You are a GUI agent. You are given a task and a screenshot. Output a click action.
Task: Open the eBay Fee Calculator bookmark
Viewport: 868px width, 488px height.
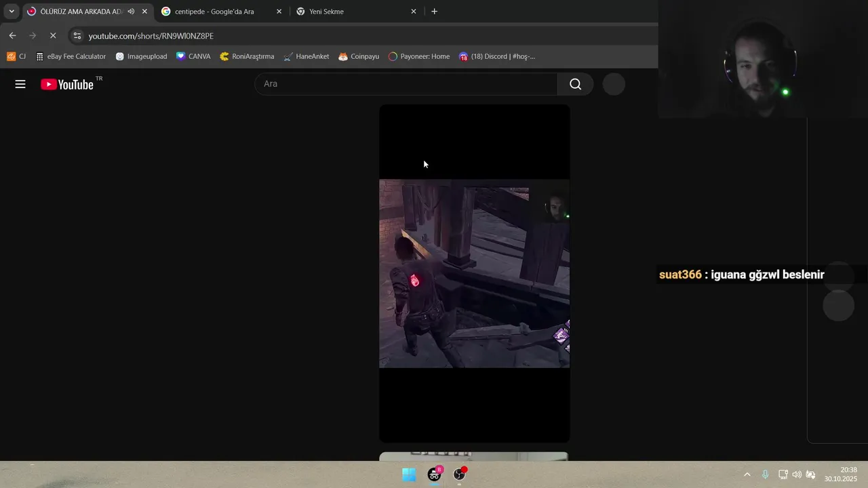click(x=71, y=56)
